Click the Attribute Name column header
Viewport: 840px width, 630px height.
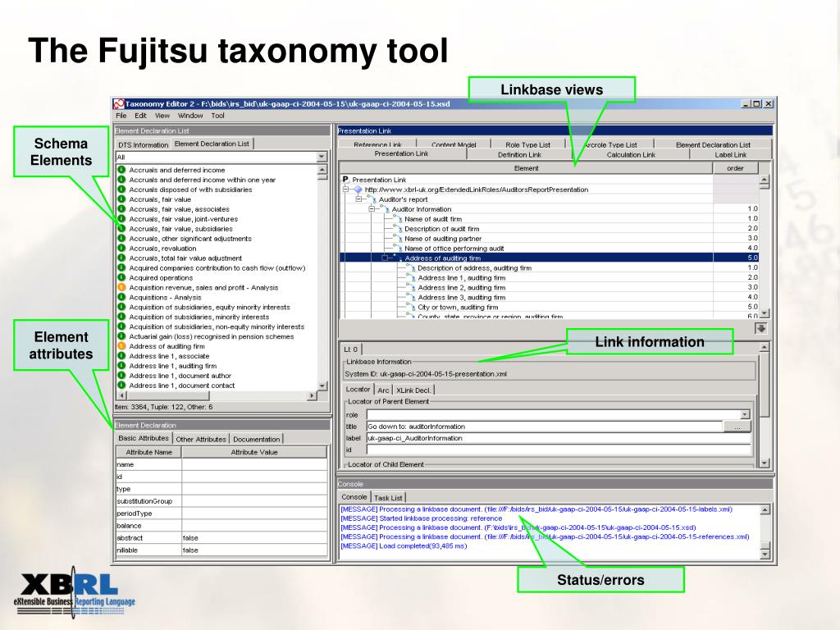(x=149, y=452)
